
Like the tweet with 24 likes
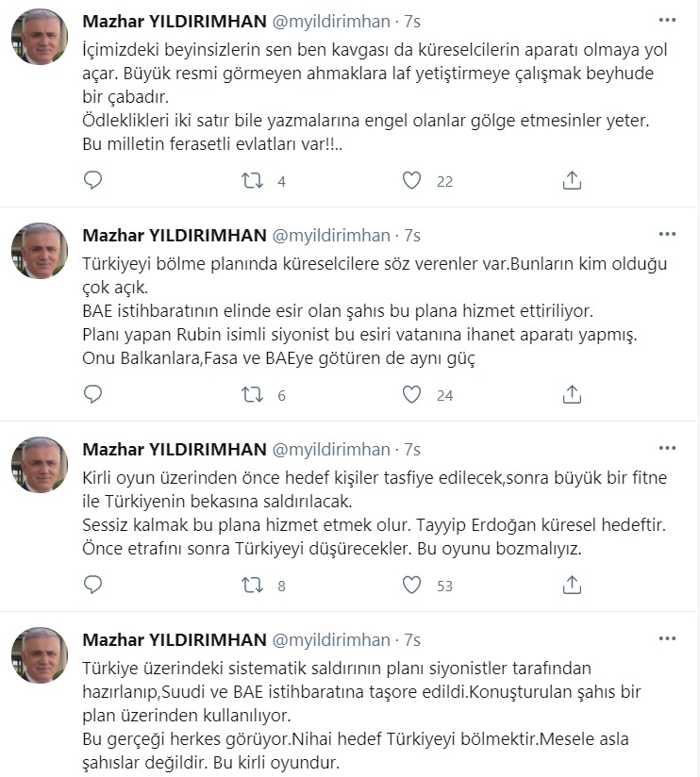pyautogui.click(x=411, y=394)
